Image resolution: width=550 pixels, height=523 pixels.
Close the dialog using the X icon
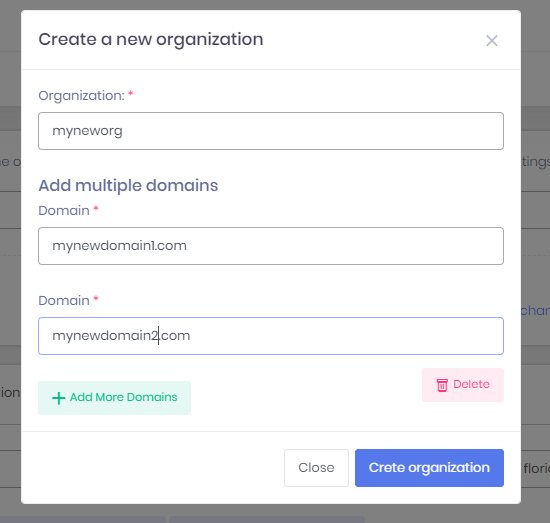tap(492, 41)
